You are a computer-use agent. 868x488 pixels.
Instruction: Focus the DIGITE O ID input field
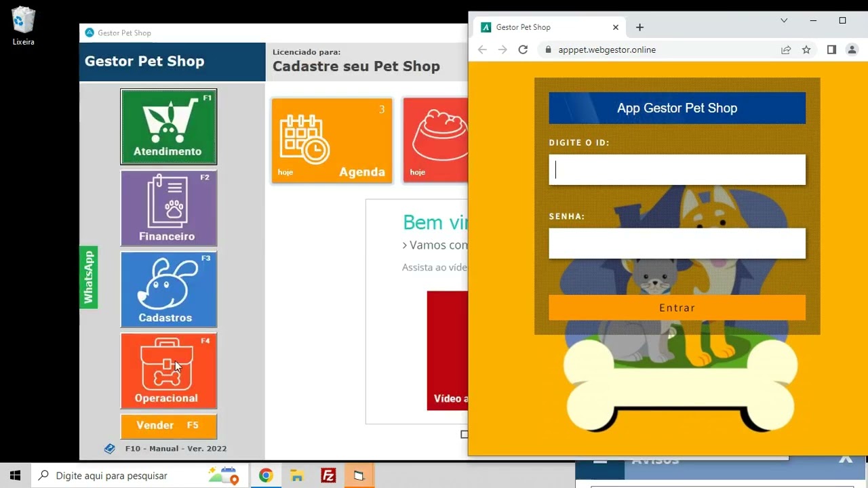(677, 169)
